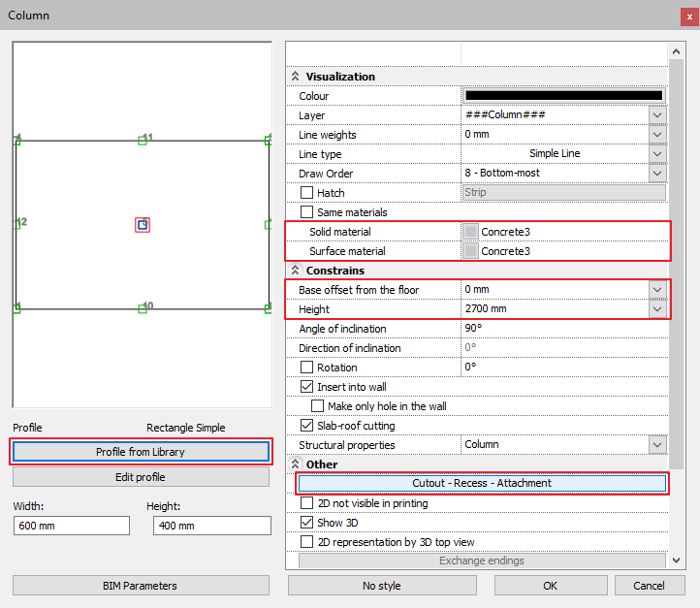Open the Draw Order dropdown

[x=657, y=174]
